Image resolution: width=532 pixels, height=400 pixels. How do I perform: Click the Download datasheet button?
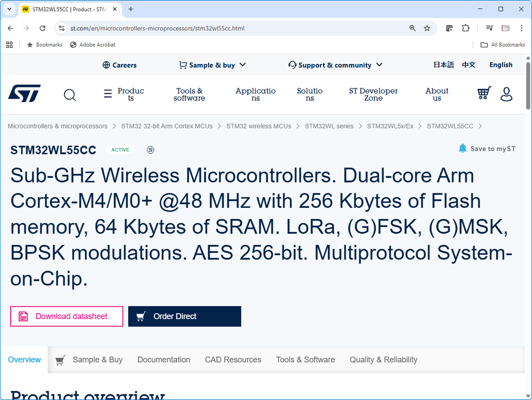pos(67,316)
